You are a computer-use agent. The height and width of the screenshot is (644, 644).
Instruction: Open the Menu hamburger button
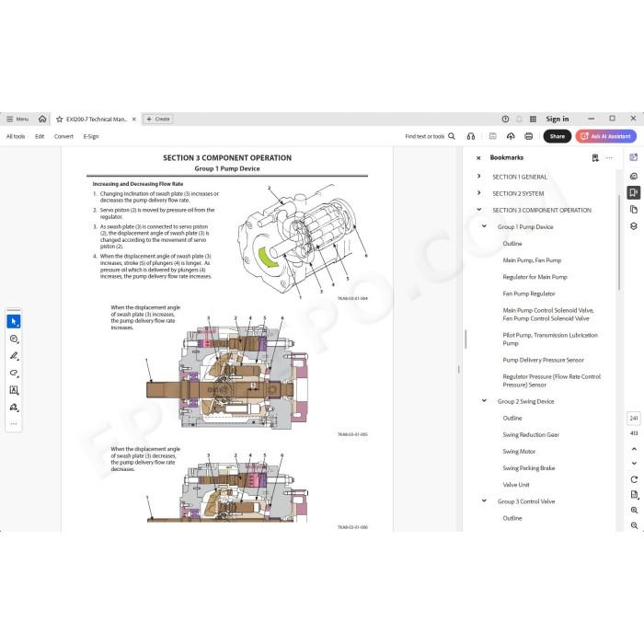pyautogui.click(x=17, y=119)
